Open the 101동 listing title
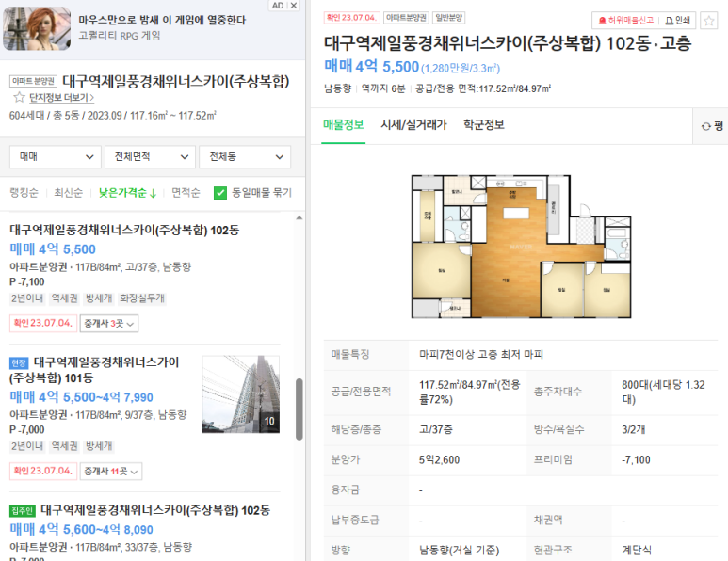 (94, 370)
